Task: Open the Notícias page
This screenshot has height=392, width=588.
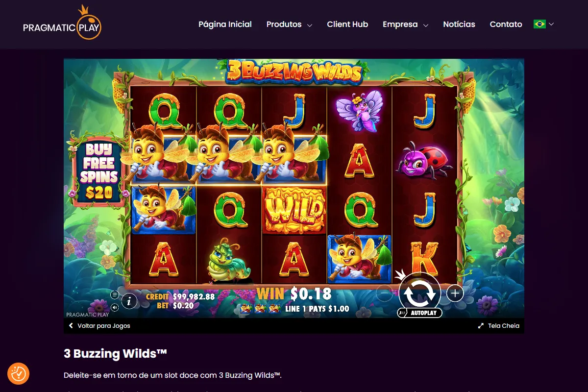Action: [x=459, y=24]
